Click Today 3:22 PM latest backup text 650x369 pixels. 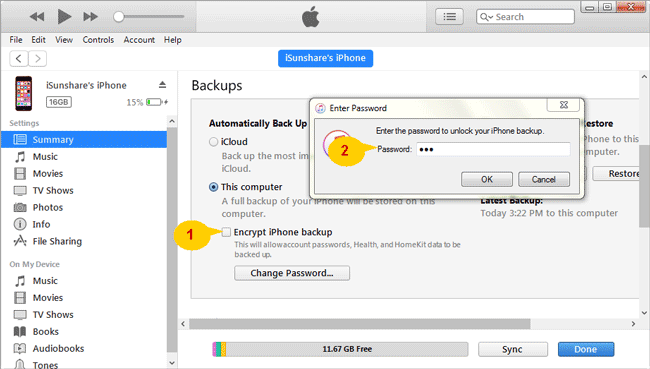[549, 213]
